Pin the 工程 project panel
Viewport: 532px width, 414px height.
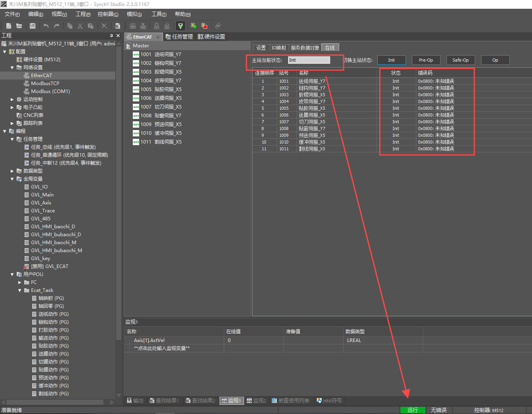tap(111, 35)
